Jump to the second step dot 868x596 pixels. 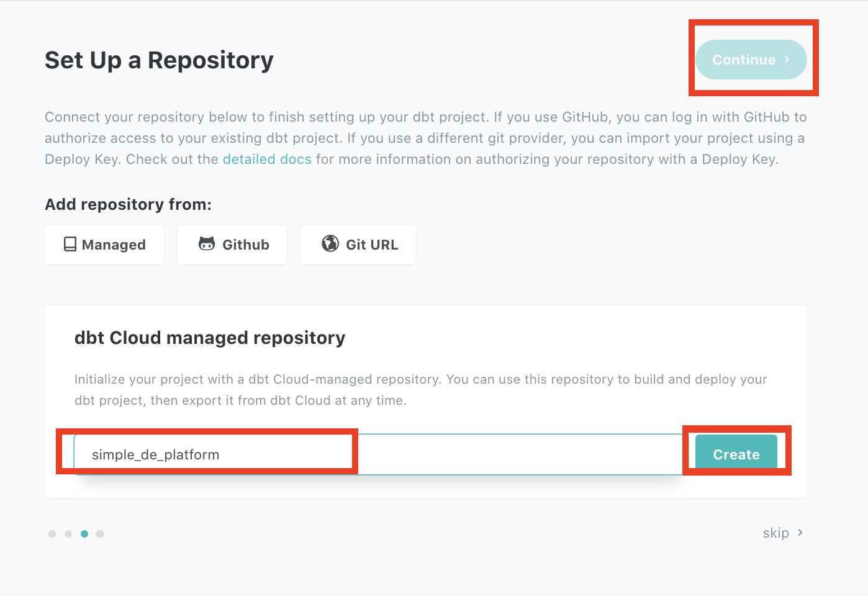click(x=68, y=534)
